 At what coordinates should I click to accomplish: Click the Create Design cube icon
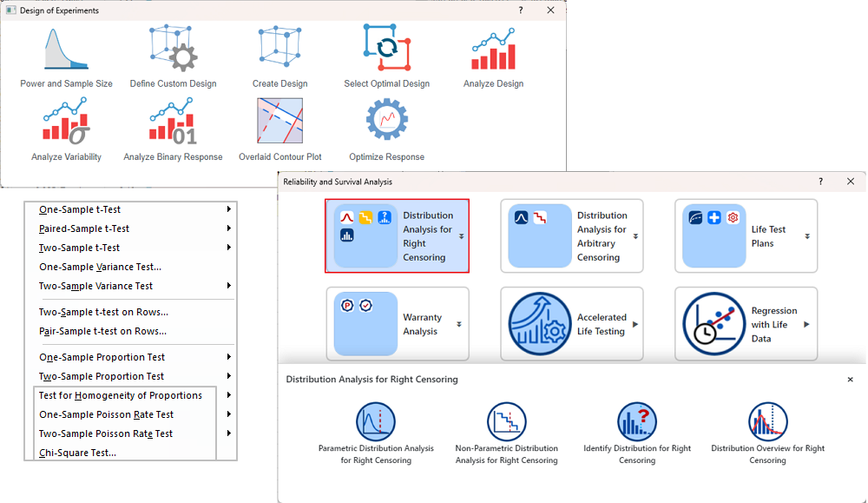(x=280, y=47)
